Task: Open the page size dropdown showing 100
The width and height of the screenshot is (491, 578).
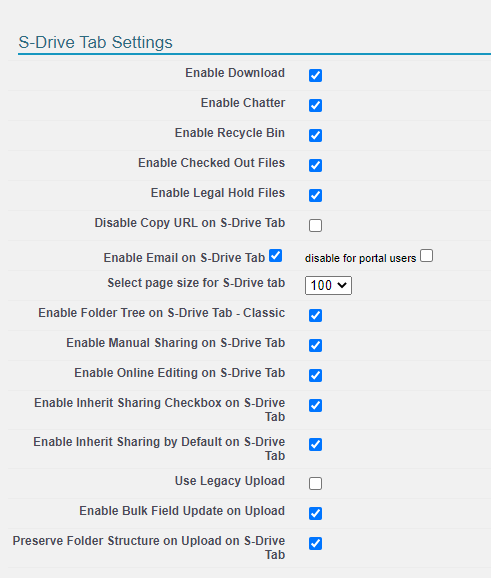Action: click(x=328, y=285)
